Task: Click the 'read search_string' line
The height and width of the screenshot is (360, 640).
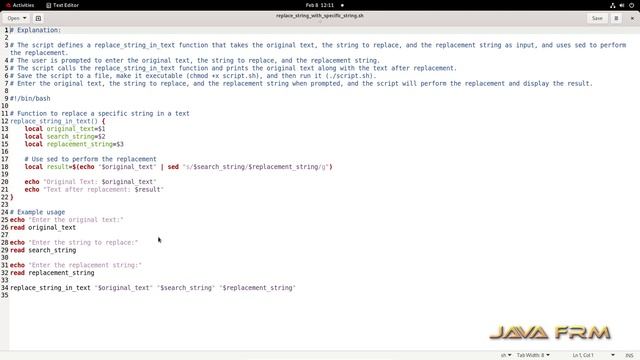Action: point(43,250)
